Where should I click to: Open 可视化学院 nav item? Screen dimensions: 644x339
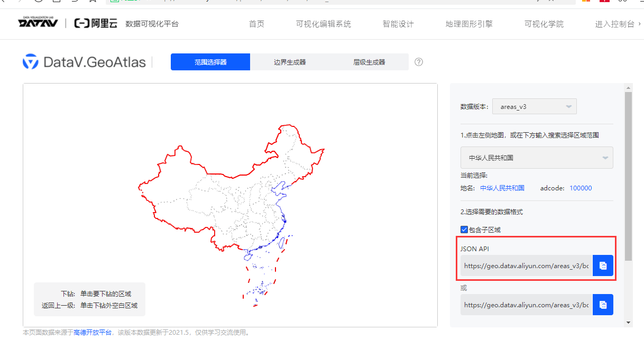pyautogui.click(x=544, y=24)
